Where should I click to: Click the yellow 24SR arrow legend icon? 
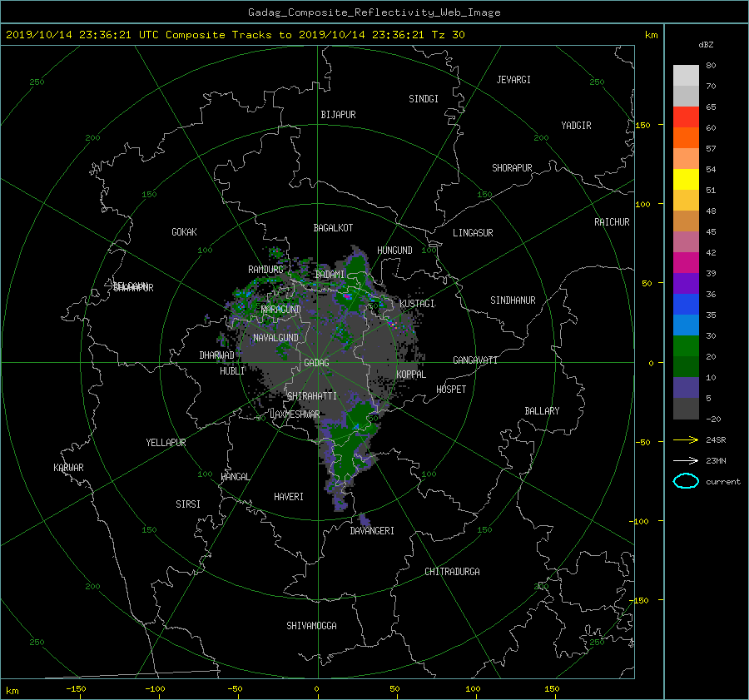pos(686,439)
